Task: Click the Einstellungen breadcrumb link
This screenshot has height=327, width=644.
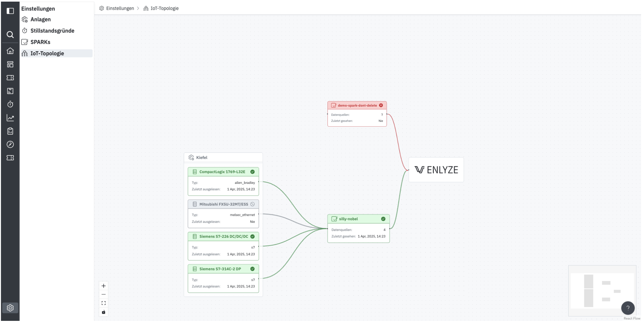Action: coord(120,8)
